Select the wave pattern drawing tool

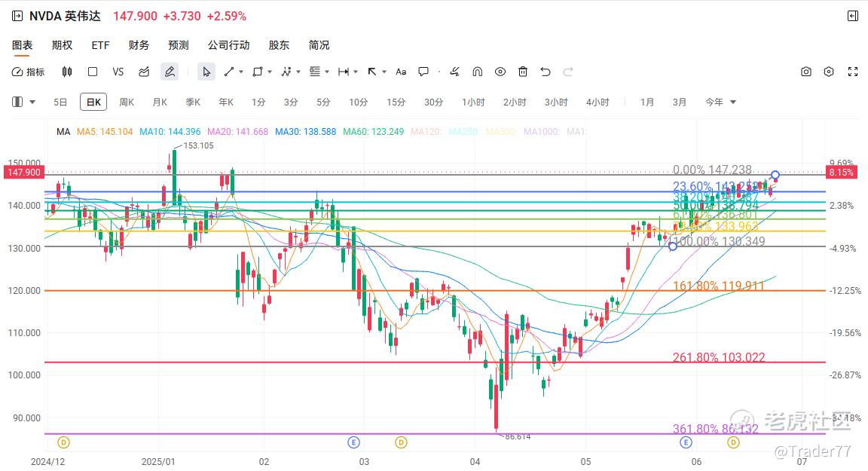(286, 72)
